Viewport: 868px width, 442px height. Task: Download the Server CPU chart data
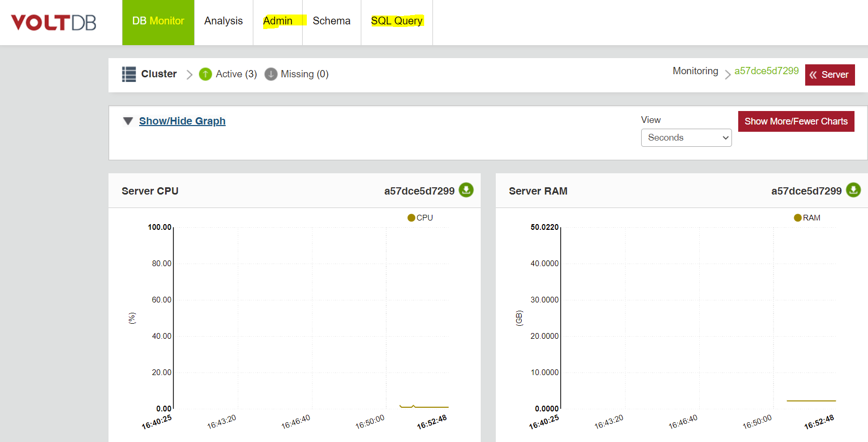tap(466, 190)
